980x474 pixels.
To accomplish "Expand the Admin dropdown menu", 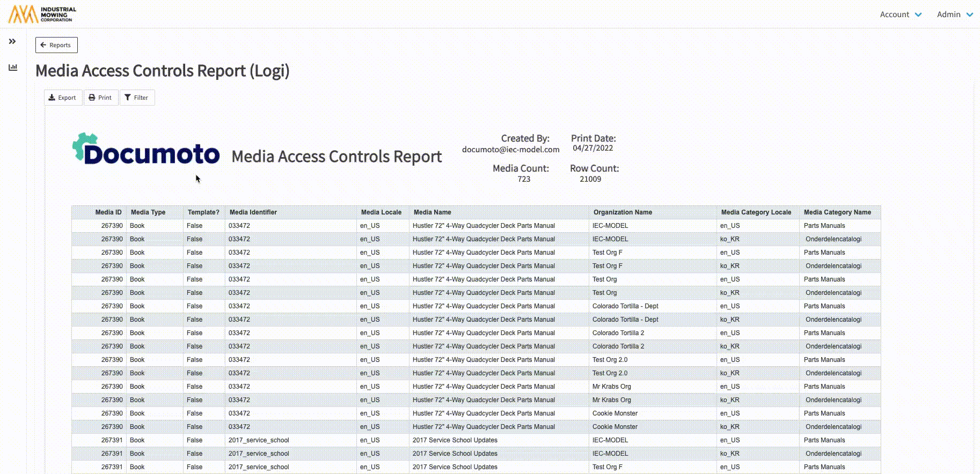I will [x=955, y=14].
